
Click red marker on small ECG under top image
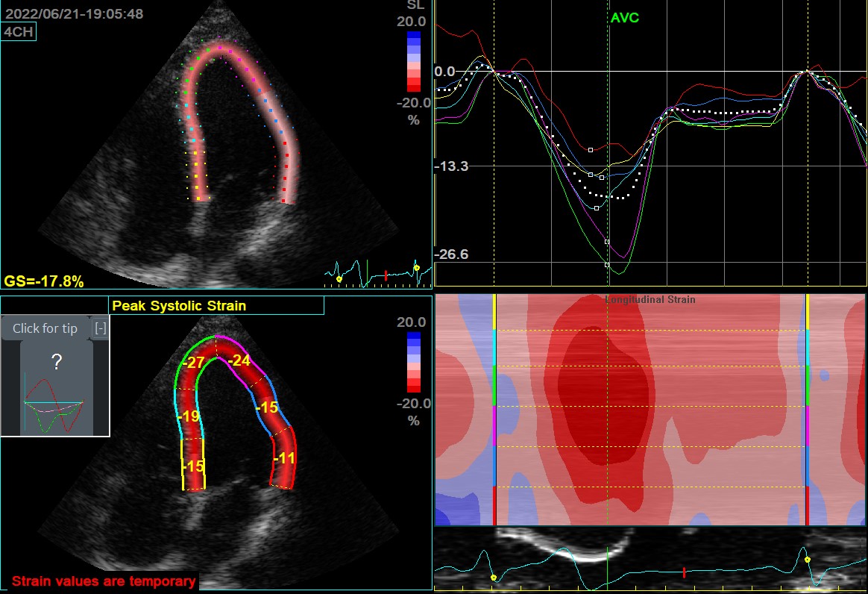click(x=386, y=275)
